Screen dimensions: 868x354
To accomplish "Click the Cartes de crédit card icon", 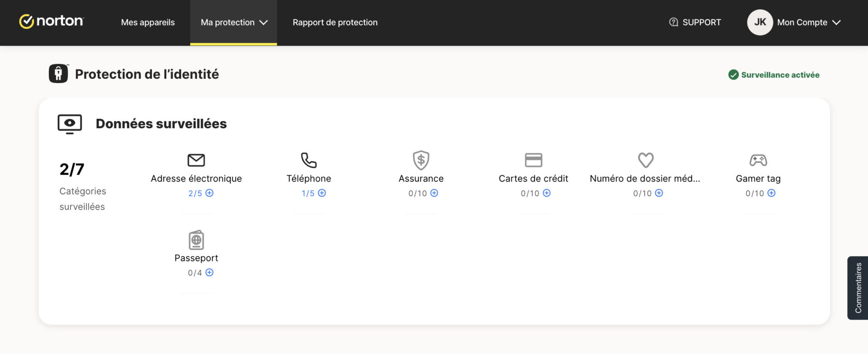I will click(x=533, y=160).
